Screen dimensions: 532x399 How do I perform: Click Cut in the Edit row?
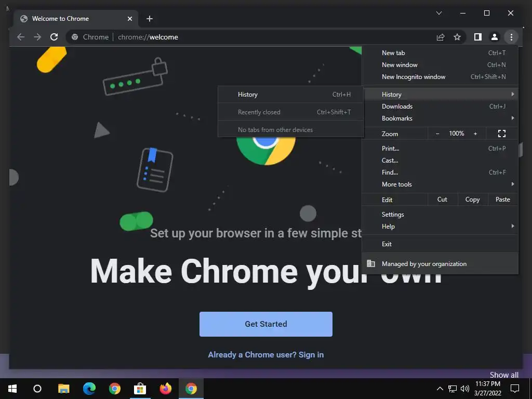pos(442,199)
